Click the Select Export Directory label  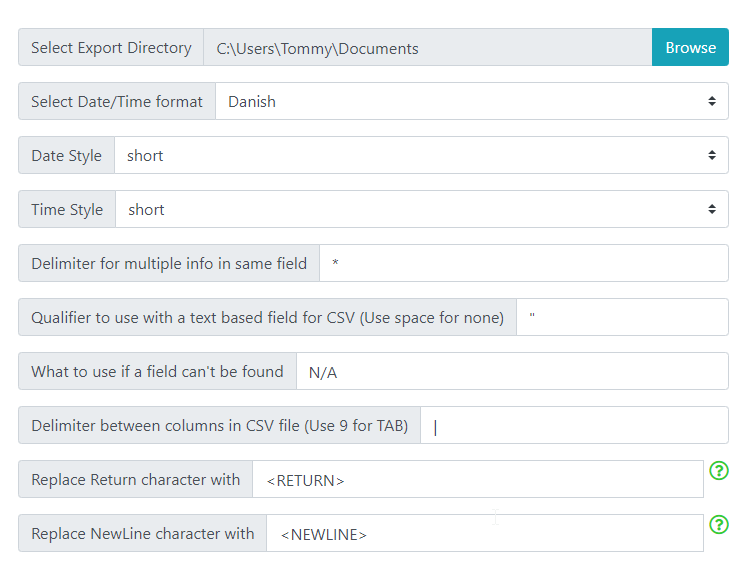pyautogui.click(x=111, y=47)
